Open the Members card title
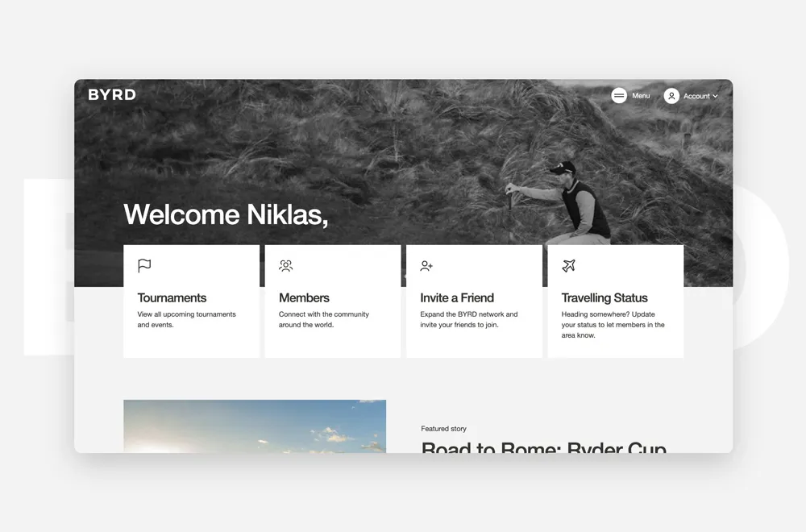 (x=304, y=298)
